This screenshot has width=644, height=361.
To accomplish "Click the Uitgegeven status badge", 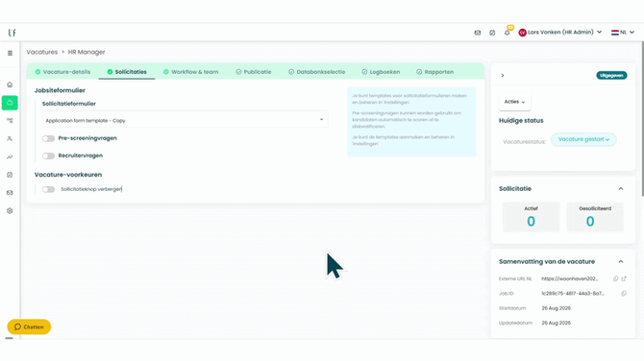I will tap(611, 76).
